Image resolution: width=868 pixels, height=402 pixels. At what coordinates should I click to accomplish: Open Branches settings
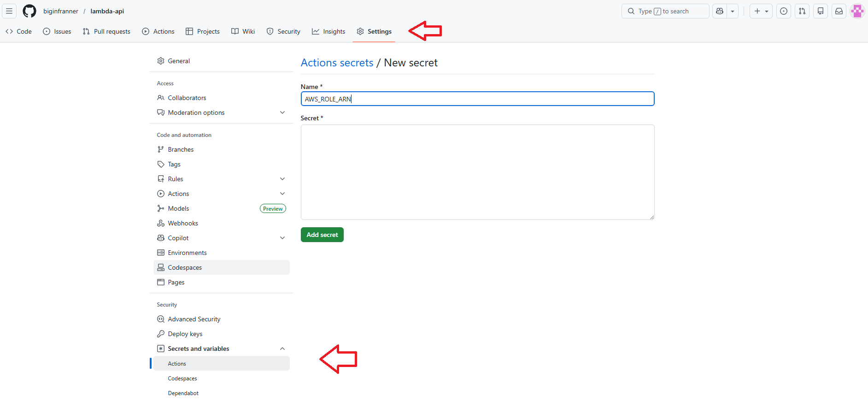pos(222,149)
